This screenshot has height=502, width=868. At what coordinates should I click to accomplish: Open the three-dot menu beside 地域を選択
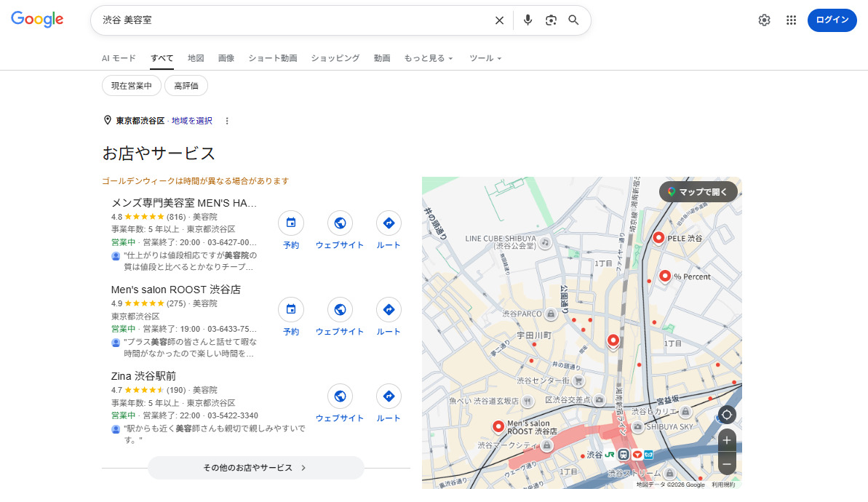click(226, 121)
